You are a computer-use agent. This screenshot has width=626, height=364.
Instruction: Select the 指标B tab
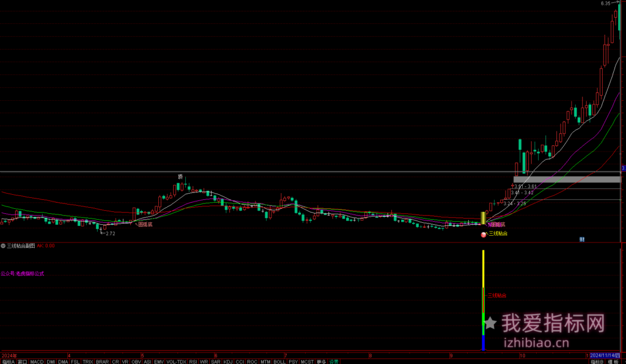tap(597, 362)
